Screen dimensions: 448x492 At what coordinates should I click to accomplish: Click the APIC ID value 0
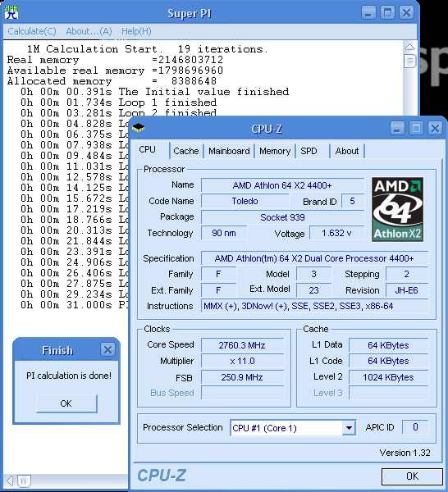pyautogui.click(x=415, y=427)
